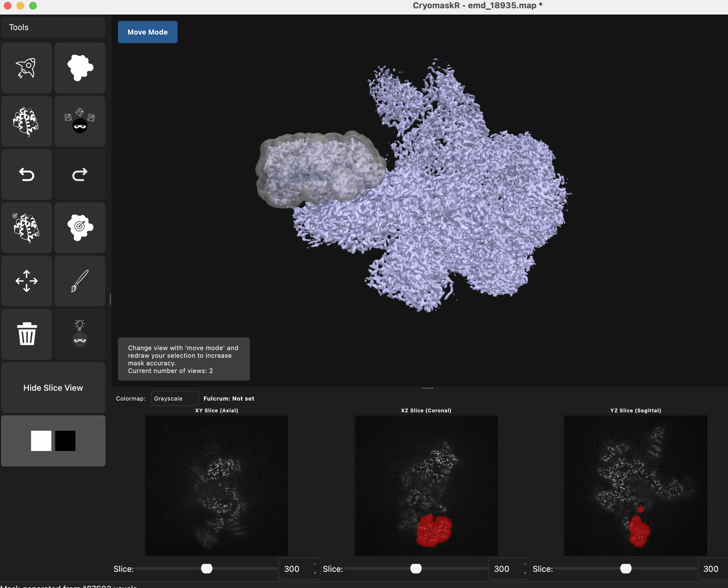Select the white color swatch
Viewport: 728px width, 588px height.
pos(41,441)
